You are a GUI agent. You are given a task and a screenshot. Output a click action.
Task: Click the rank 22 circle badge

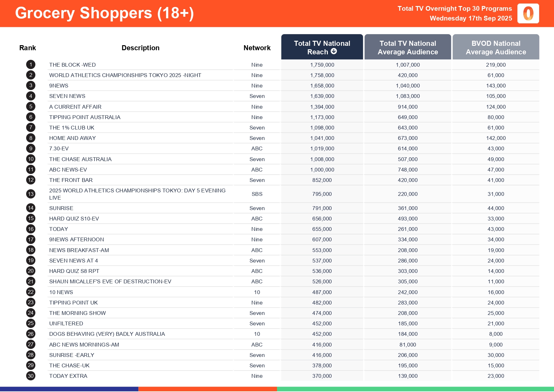point(31,292)
